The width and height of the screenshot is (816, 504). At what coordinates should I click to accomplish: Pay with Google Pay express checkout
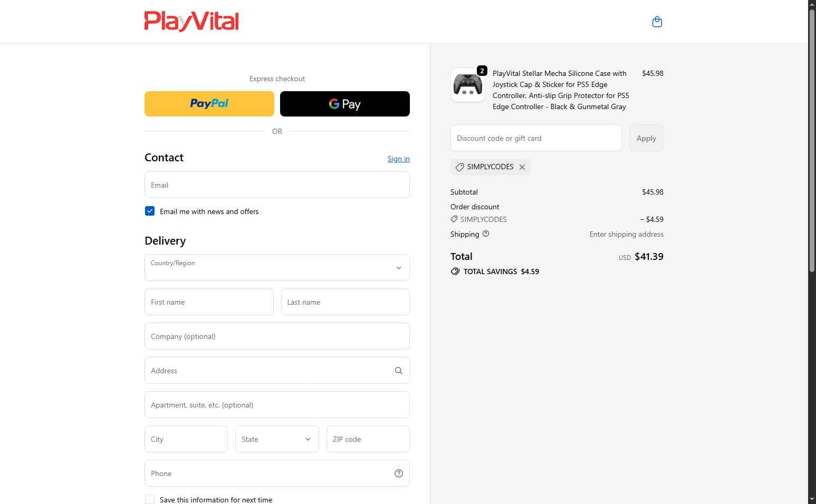pyautogui.click(x=345, y=104)
